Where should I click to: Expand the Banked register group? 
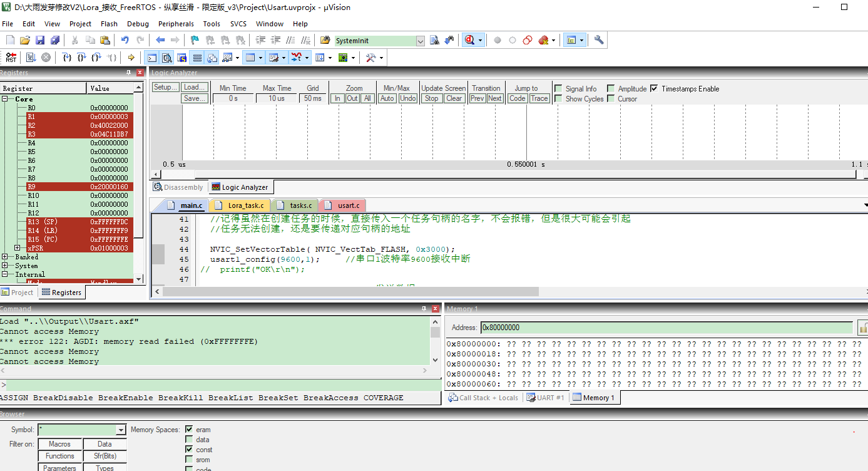(5, 257)
